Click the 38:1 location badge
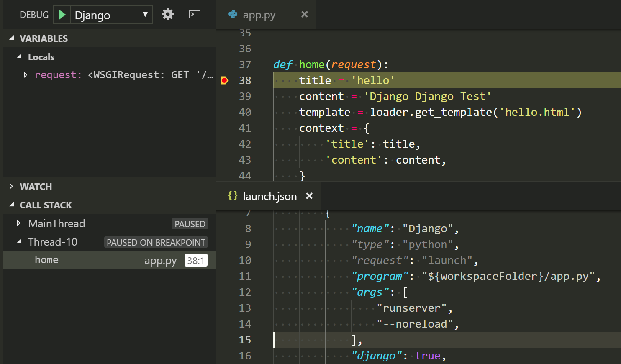The height and width of the screenshot is (364, 621). click(x=196, y=259)
